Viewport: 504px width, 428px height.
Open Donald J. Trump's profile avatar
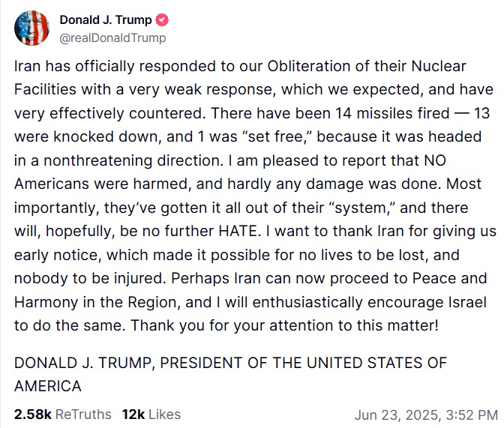(31, 28)
